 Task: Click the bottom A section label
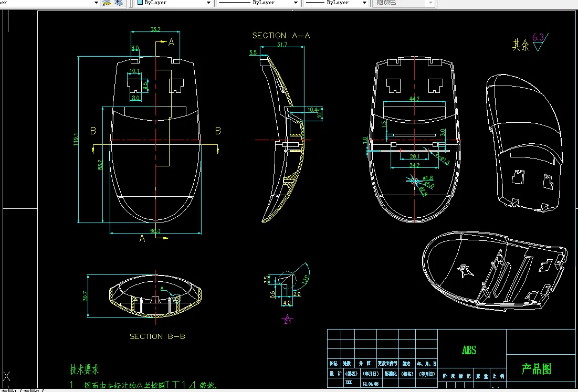tap(142, 239)
